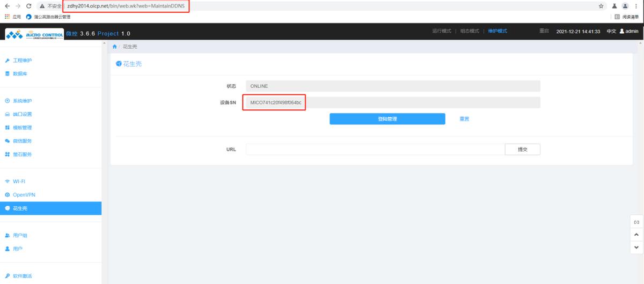This screenshot has height=284, width=644.
Task: Submit URL with 提交 button
Action: pos(523,150)
